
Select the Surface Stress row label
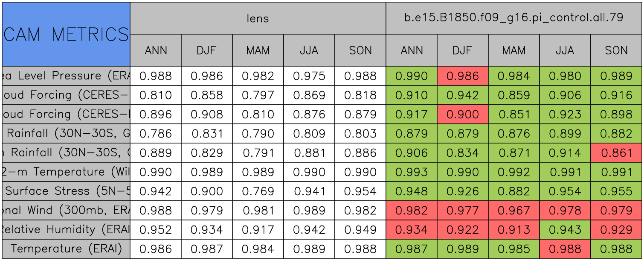coord(66,191)
